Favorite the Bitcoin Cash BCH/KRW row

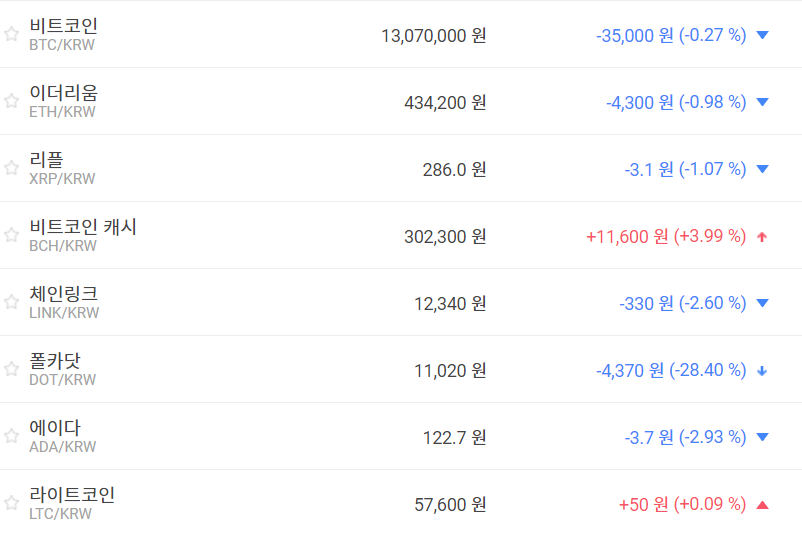[11, 235]
